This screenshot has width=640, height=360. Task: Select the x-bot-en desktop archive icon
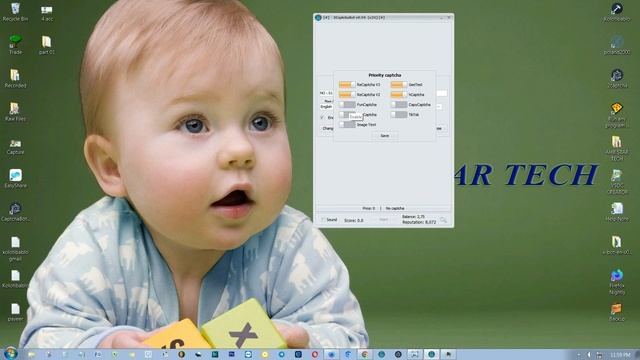pyautogui.click(x=617, y=245)
